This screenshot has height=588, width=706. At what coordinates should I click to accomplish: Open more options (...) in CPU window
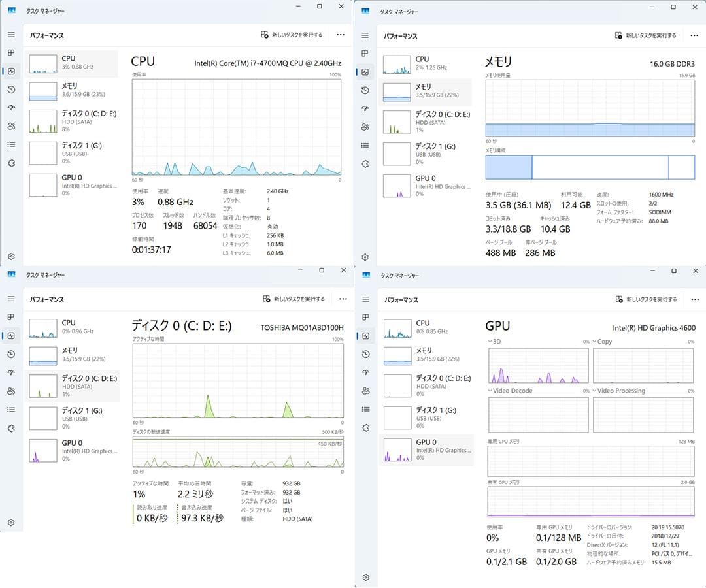341,35
